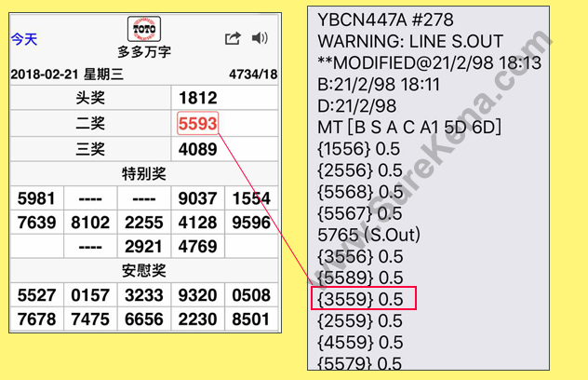Screen dimensions: 588x380
Task: Select the draw date 2018-02-21 星期三
Action: [57, 75]
